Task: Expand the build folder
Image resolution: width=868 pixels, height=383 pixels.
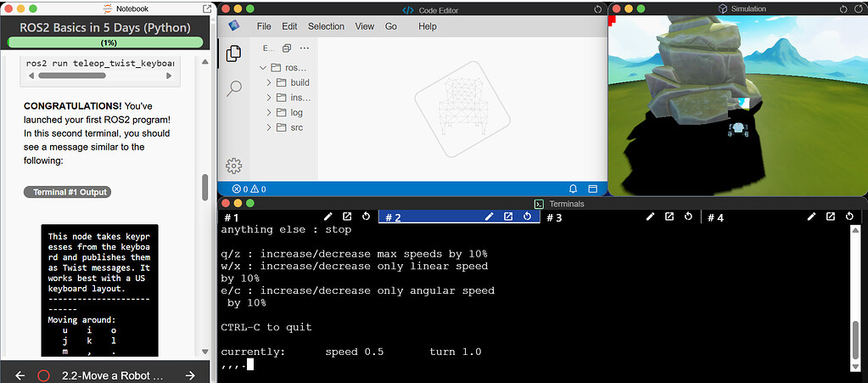Action: (288, 82)
